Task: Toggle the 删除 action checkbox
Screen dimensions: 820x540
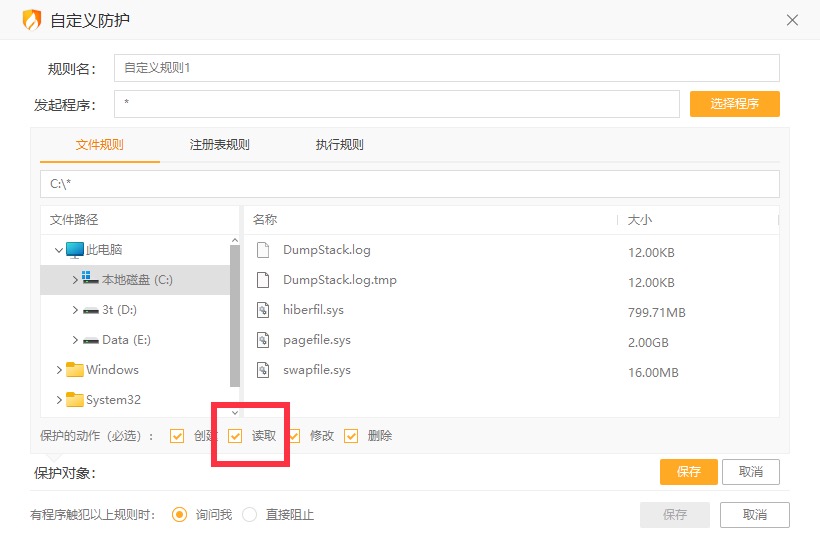Action: (351, 436)
